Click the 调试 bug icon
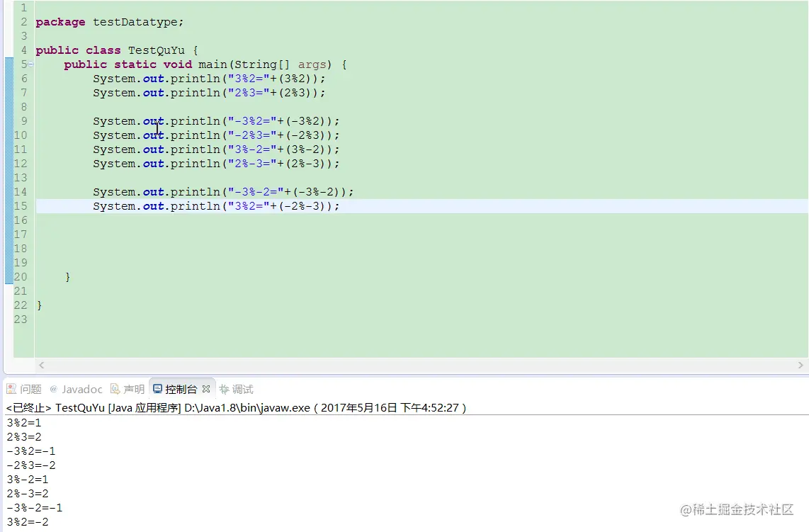The image size is (809, 532). (224, 389)
